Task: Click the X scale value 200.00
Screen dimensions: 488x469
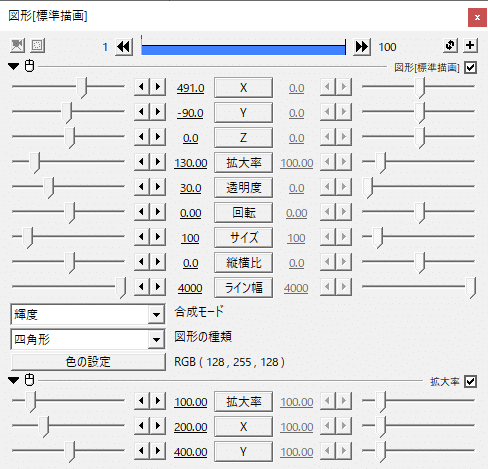Action: click(191, 427)
